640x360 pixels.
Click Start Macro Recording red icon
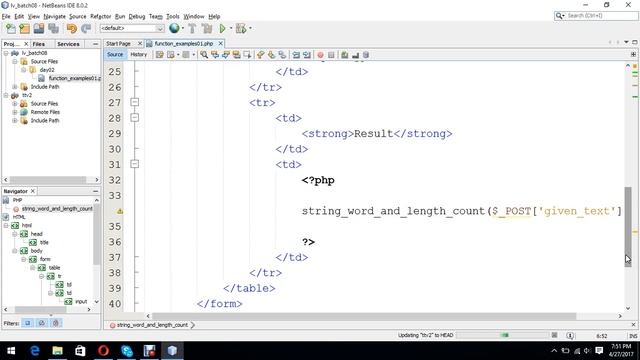[320, 55]
